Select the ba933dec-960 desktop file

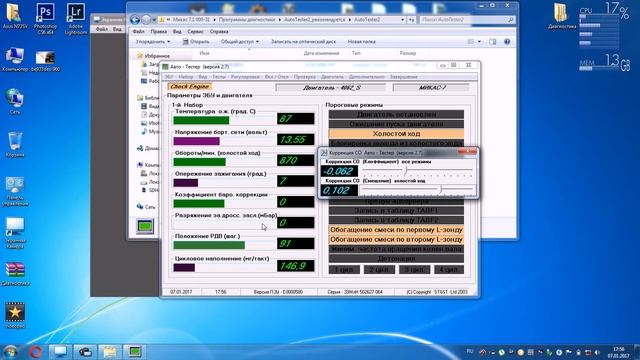(45, 61)
